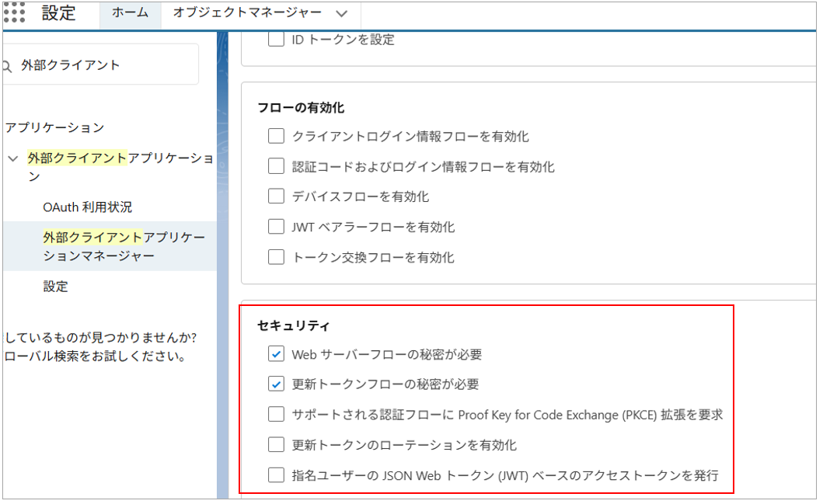Uncheck 更新トークンフローの秘密が必要
823x504 pixels.
click(276, 384)
